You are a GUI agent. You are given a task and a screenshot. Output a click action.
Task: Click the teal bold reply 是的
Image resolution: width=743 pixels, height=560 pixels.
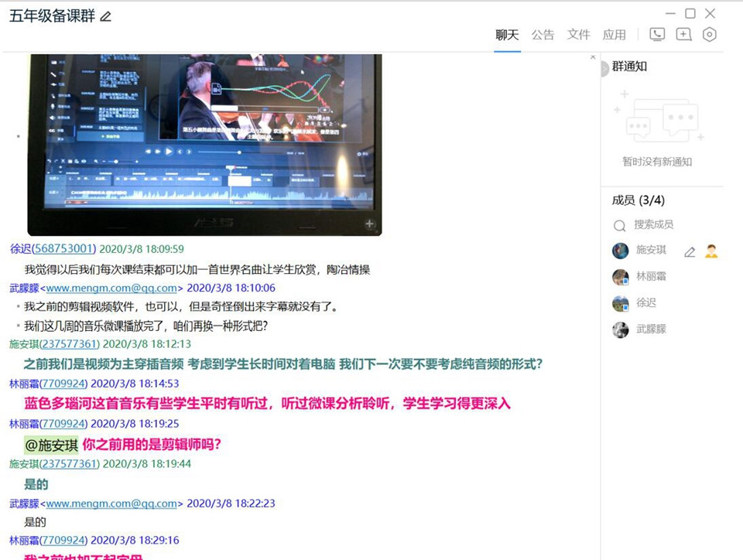click(36, 484)
